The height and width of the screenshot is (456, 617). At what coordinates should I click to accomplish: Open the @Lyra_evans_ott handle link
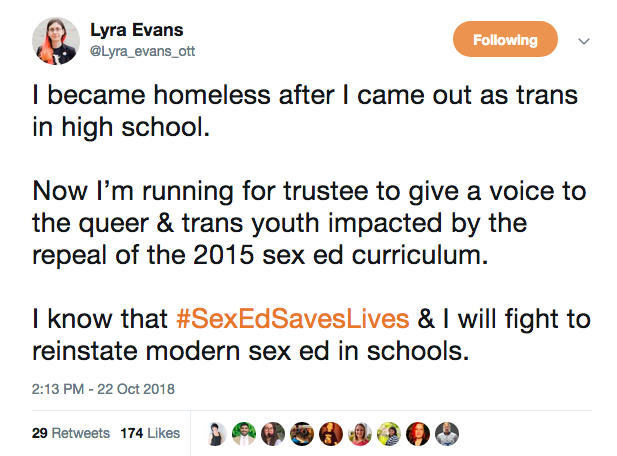pyautogui.click(x=142, y=51)
